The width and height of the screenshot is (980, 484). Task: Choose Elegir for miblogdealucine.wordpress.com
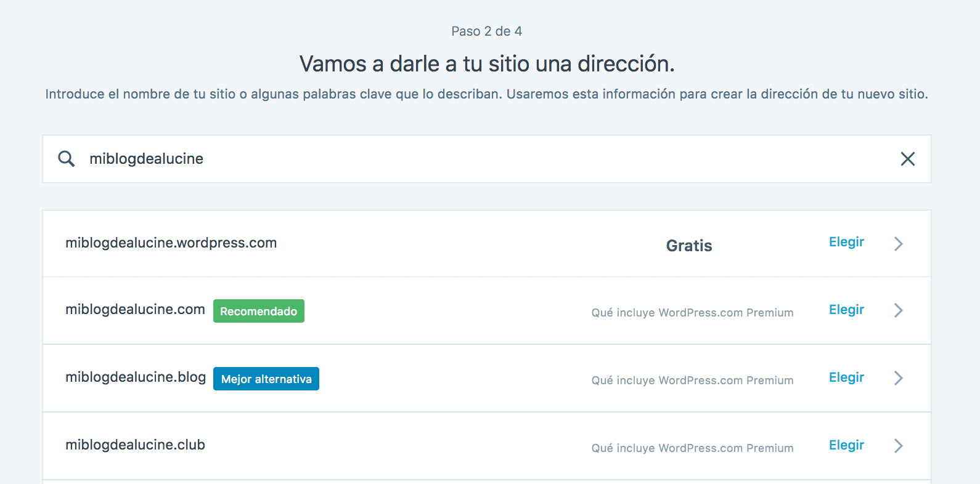[846, 242]
